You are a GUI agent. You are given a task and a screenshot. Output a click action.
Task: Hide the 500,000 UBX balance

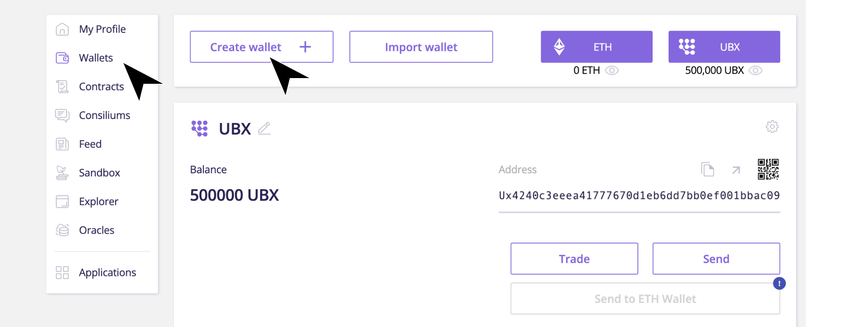(x=755, y=70)
